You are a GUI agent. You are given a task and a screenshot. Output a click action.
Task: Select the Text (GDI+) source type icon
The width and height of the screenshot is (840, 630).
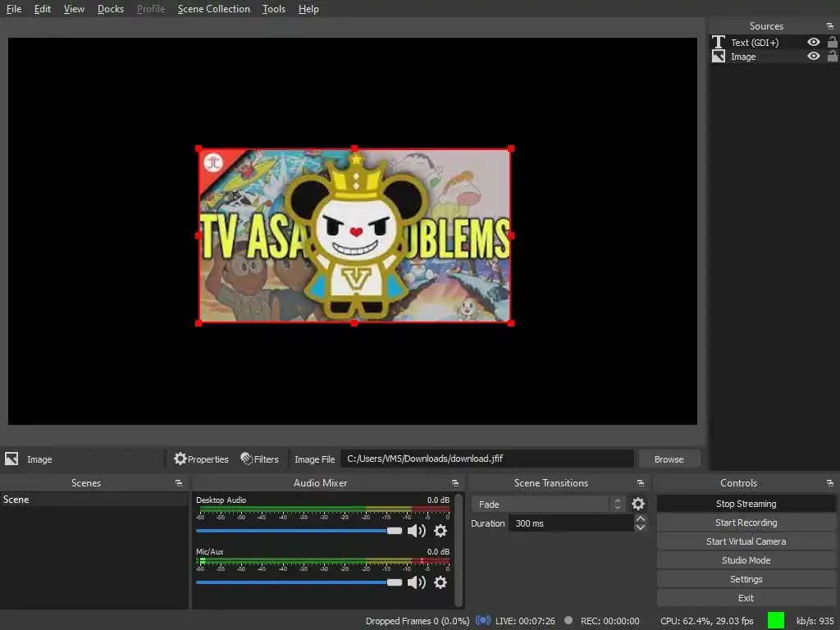pos(719,42)
